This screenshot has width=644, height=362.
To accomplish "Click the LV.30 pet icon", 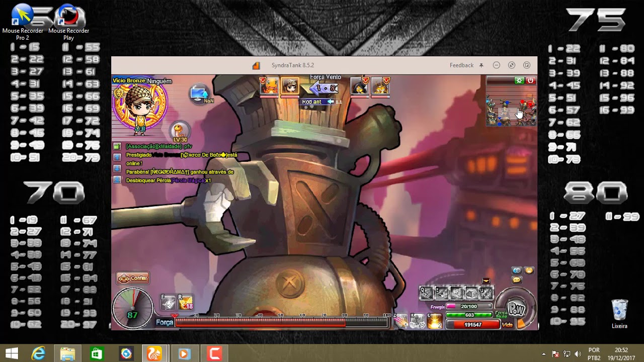I will (180, 132).
